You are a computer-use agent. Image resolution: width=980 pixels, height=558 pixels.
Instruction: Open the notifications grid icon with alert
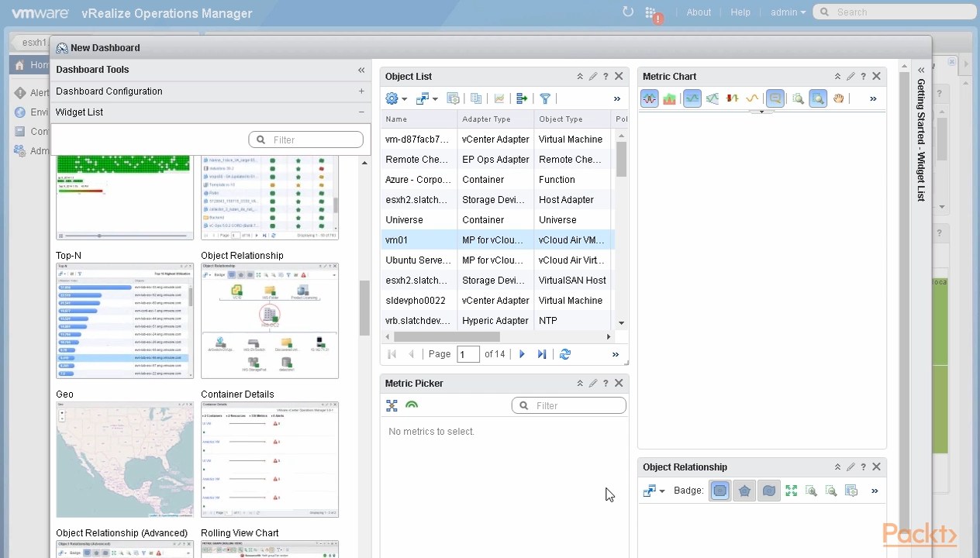(x=652, y=13)
